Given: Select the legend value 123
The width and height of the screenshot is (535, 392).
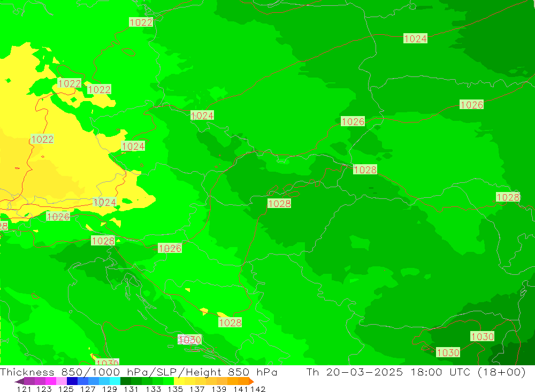Looking at the screenshot, I should [44, 389].
